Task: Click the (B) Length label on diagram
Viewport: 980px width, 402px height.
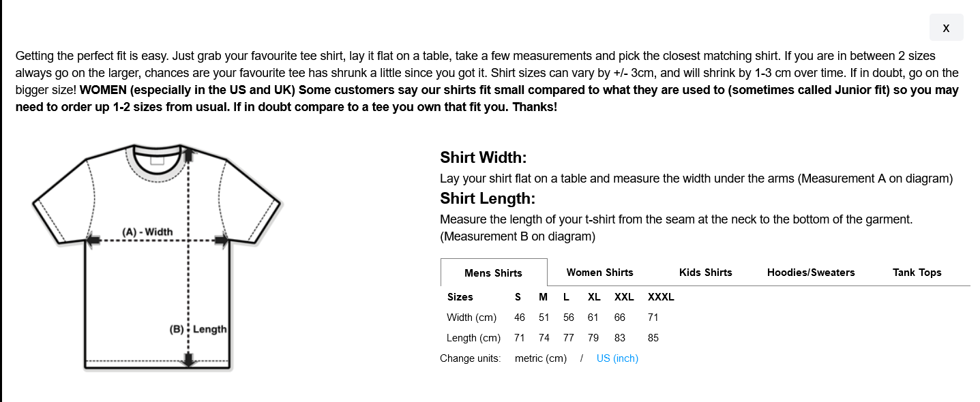Action: click(x=198, y=329)
